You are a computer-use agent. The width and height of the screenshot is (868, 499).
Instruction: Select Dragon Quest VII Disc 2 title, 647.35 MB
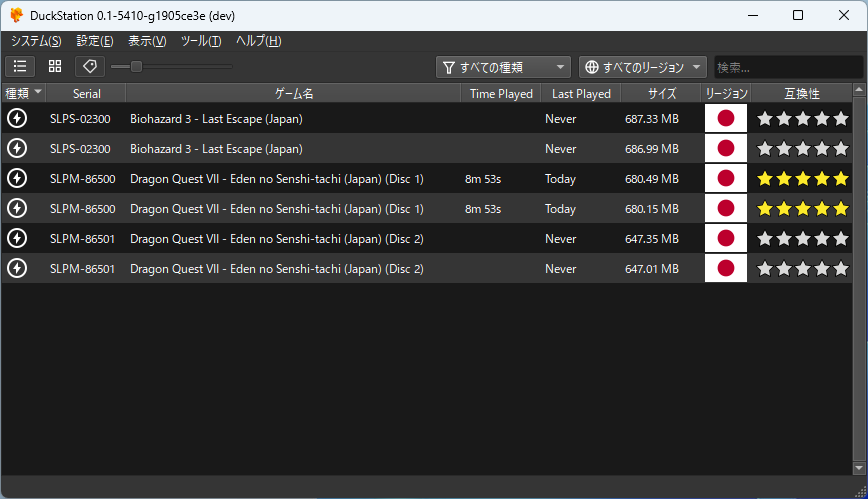277,238
